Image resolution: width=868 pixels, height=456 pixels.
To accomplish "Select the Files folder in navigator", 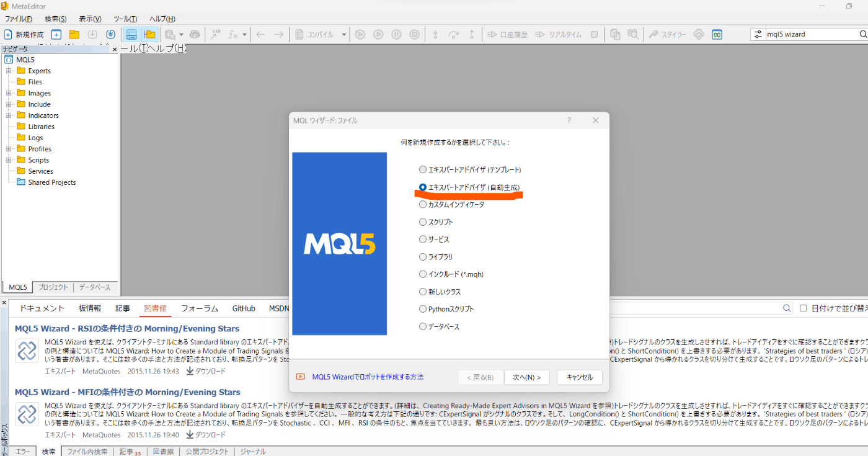I will [x=30, y=82].
